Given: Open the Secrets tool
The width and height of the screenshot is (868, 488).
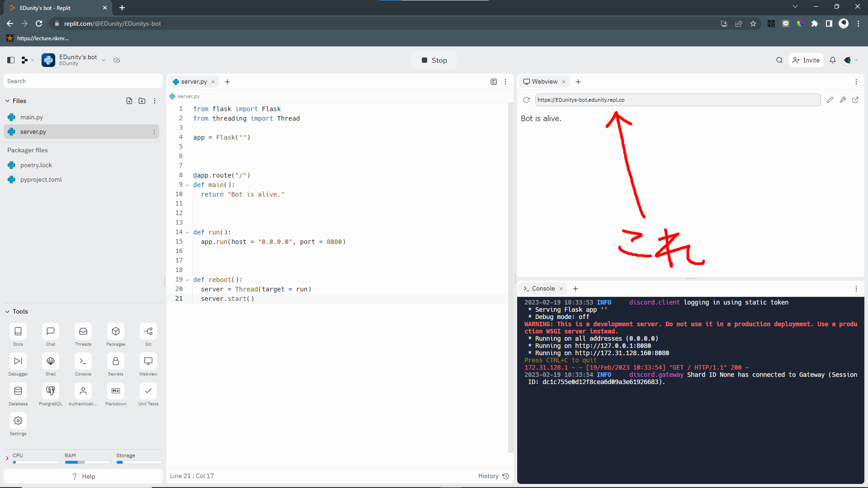Looking at the screenshot, I should pyautogui.click(x=116, y=361).
